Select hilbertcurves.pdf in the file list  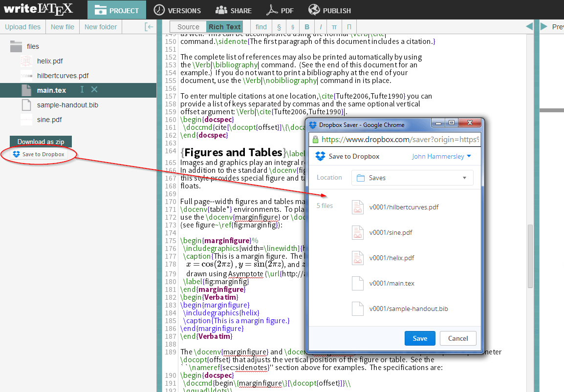click(64, 76)
